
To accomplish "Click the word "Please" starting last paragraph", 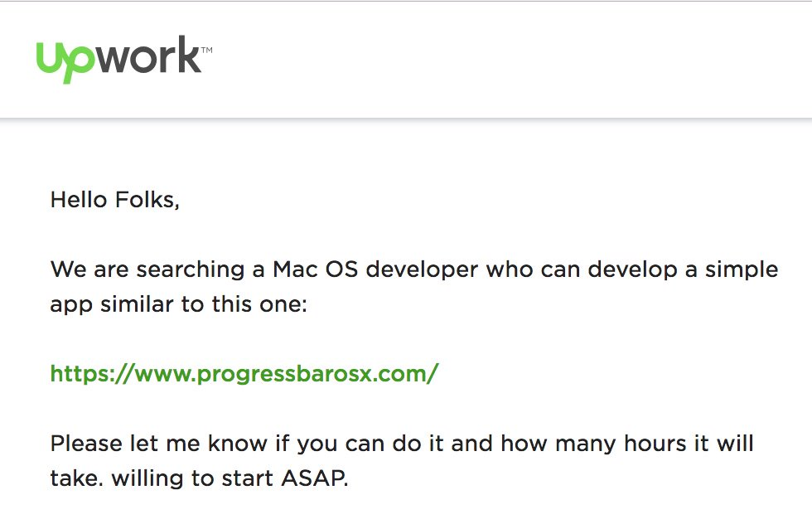I will tap(86, 444).
